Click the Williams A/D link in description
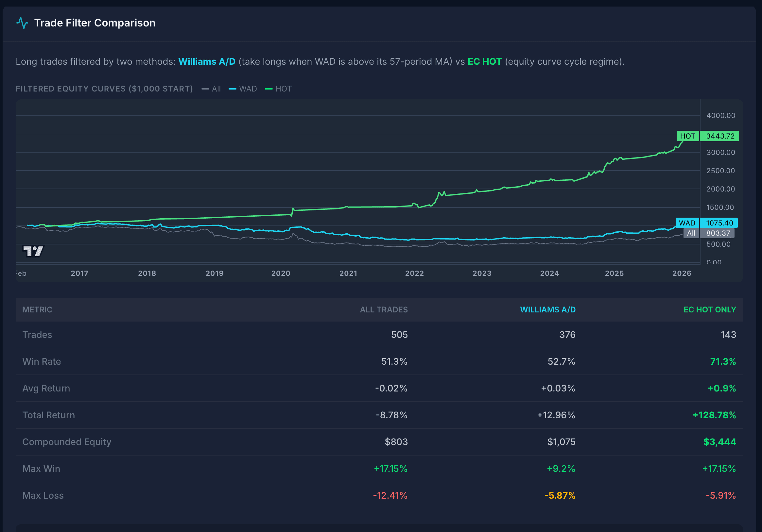 pos(206,61)
